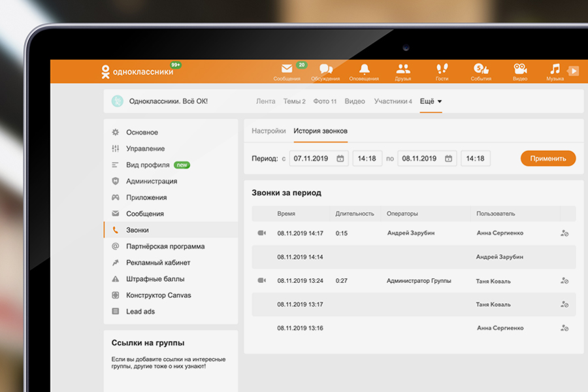Click user Таня Коваль on the 13:24 row
Viewport: 588px width, 392px height.
(493, 281)
